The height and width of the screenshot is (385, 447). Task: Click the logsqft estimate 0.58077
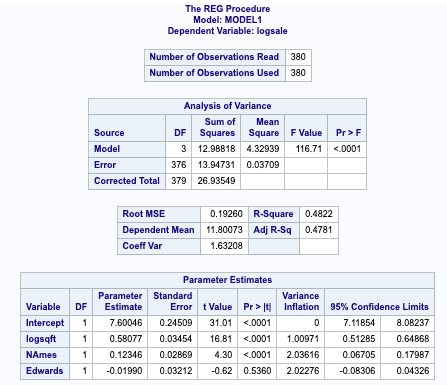(x=126, y=339)
